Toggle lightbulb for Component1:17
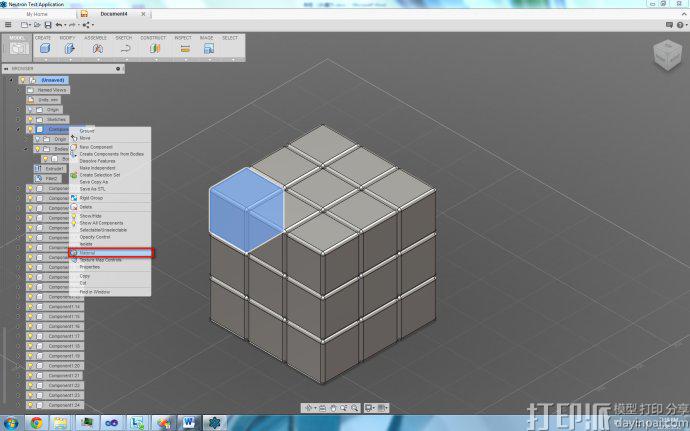Screen dimensions: 690x431 tap(30, 336)
